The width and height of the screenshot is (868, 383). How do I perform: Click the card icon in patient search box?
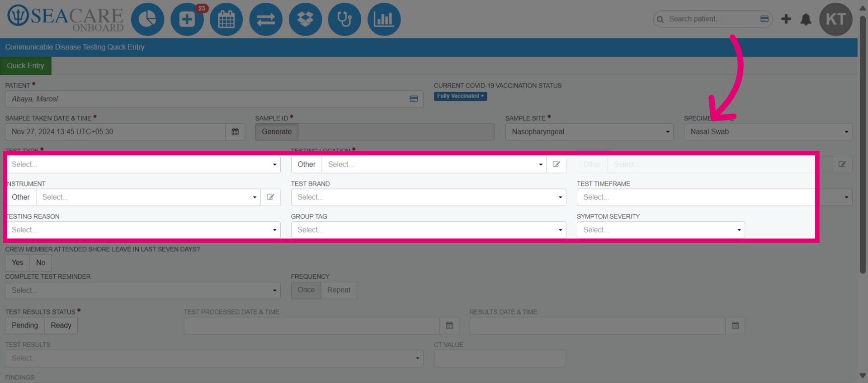[x=764, y=19]
